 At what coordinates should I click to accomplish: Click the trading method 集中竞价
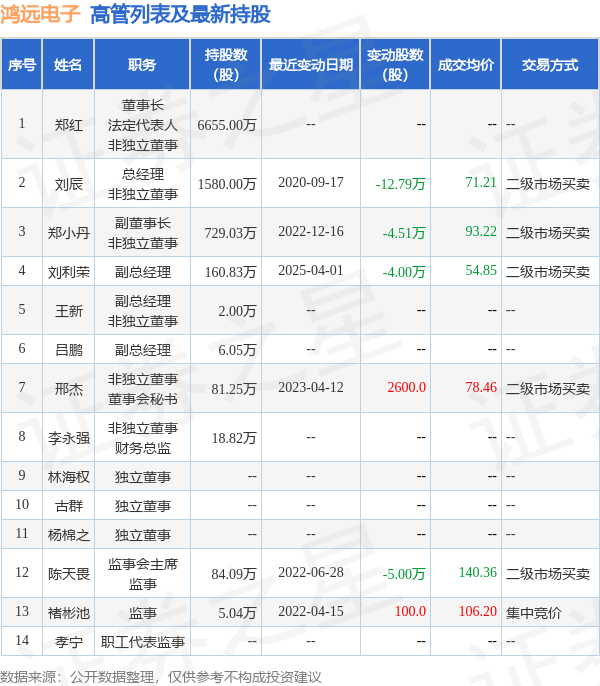click(533, 613)
